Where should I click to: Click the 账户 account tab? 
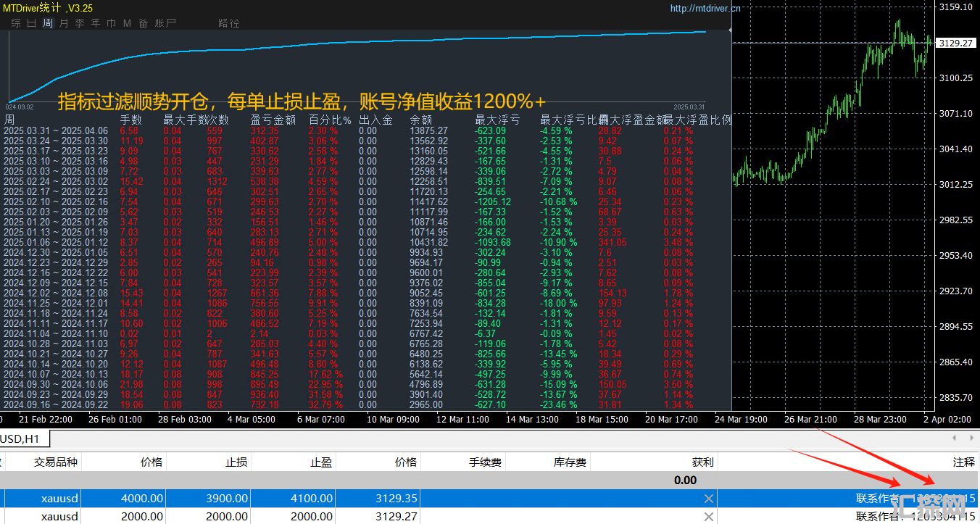(165, 23)
